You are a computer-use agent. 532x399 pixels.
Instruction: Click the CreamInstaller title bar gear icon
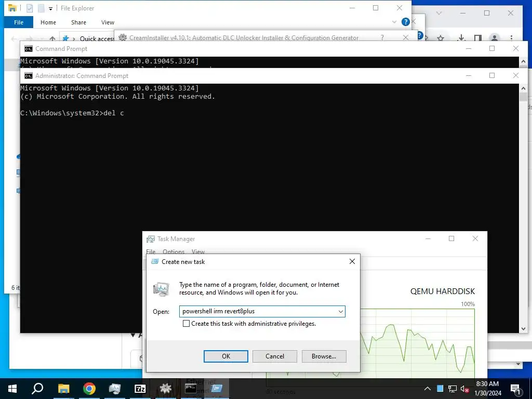(x=123, y=37)
